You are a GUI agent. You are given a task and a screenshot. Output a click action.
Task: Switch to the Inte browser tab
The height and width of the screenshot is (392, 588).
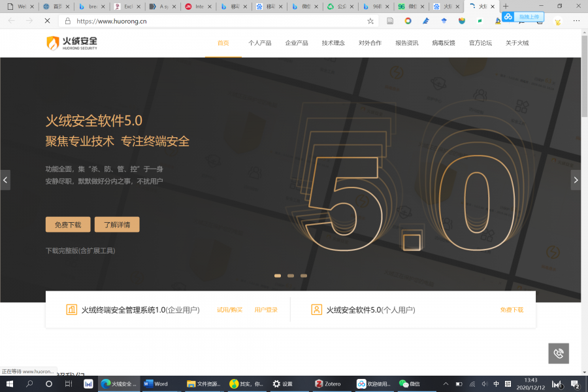199,7
